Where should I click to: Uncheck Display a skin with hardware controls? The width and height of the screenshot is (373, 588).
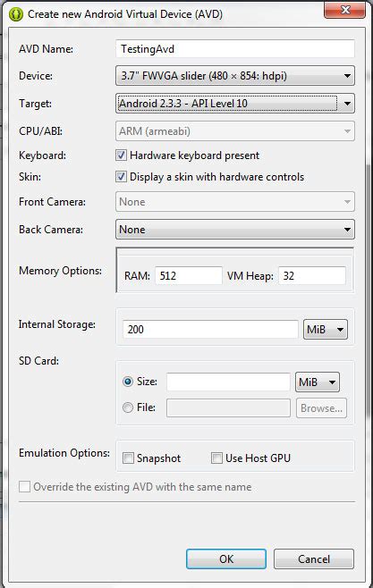pyautogui.click(x=121, y=177)
